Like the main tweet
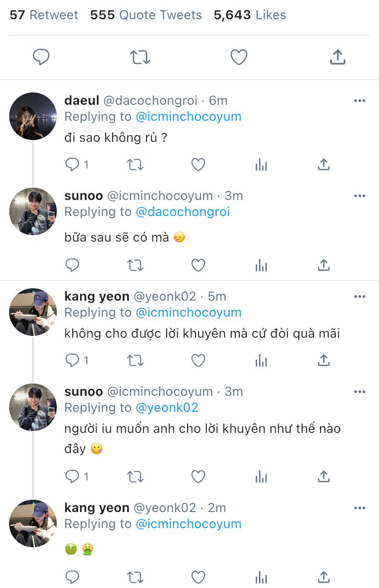 coord(238,57)
